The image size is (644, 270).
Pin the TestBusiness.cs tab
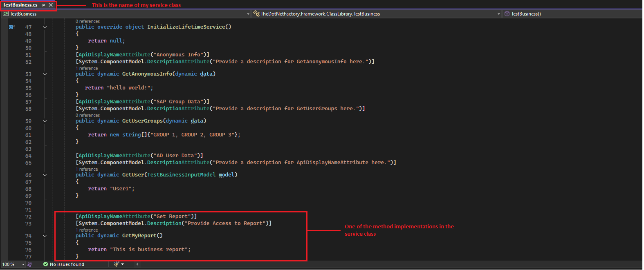[43, 5]
